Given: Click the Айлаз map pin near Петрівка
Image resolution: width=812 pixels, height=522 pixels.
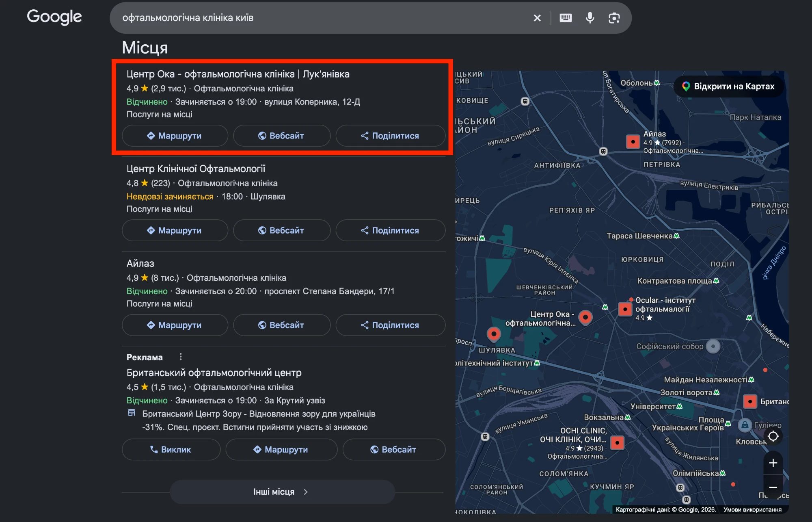Looking at the screenshot, I should (633, 142).
